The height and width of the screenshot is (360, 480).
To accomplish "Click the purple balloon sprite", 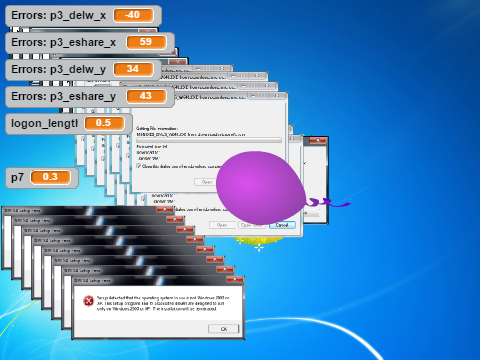I will tap(261, 188).
